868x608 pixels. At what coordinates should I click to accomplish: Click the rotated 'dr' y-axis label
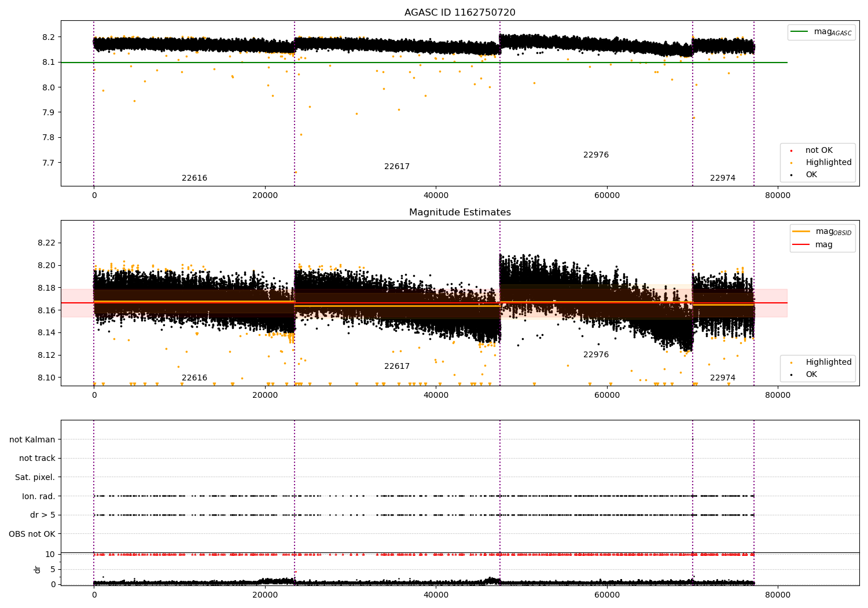click(38, 569)
